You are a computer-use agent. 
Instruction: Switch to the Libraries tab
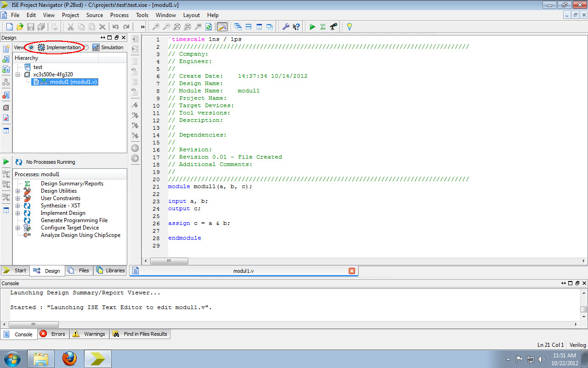110,270
